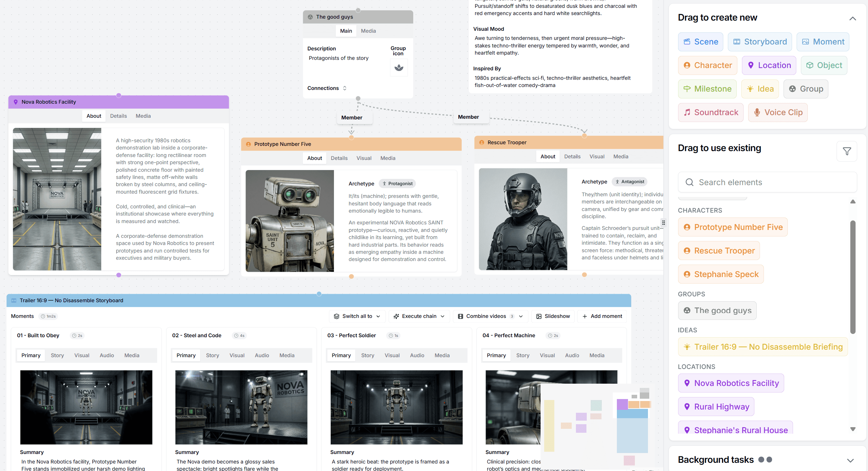Viewport: 868px width, 471px height.
Task: Click the existing elements list scrollbar thumb
Action: 853,277
